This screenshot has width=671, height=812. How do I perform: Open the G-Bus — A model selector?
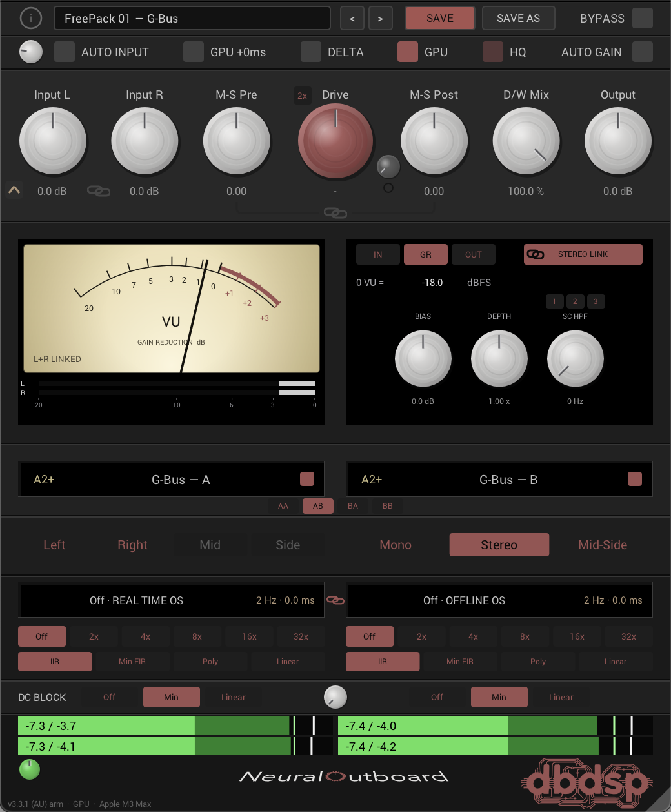(x=172, y=479)
